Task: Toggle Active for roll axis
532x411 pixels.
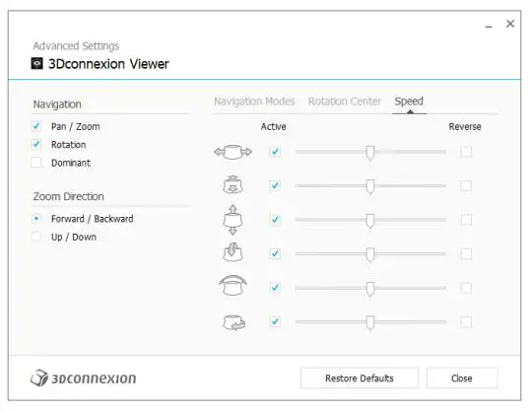Action: 275,288
